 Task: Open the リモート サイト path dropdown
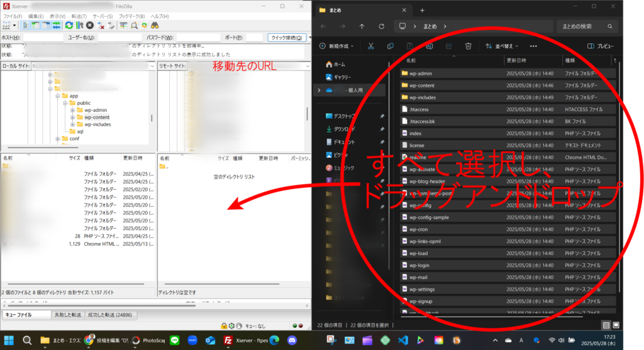click(307, 66)
